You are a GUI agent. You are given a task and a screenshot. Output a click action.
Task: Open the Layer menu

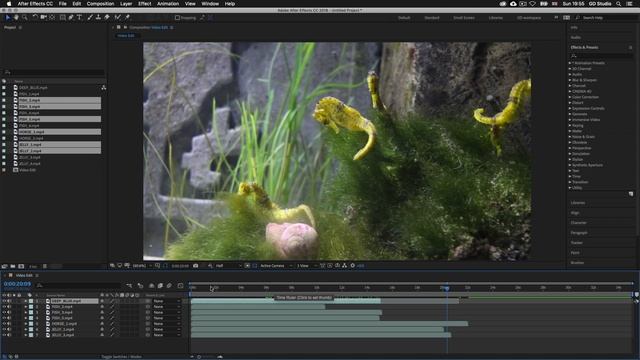[126, 4]
